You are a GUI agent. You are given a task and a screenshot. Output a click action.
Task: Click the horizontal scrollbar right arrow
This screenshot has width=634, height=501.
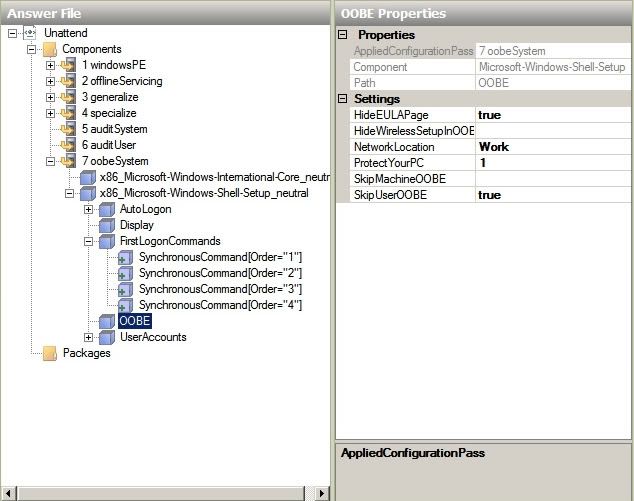point(323,493)
